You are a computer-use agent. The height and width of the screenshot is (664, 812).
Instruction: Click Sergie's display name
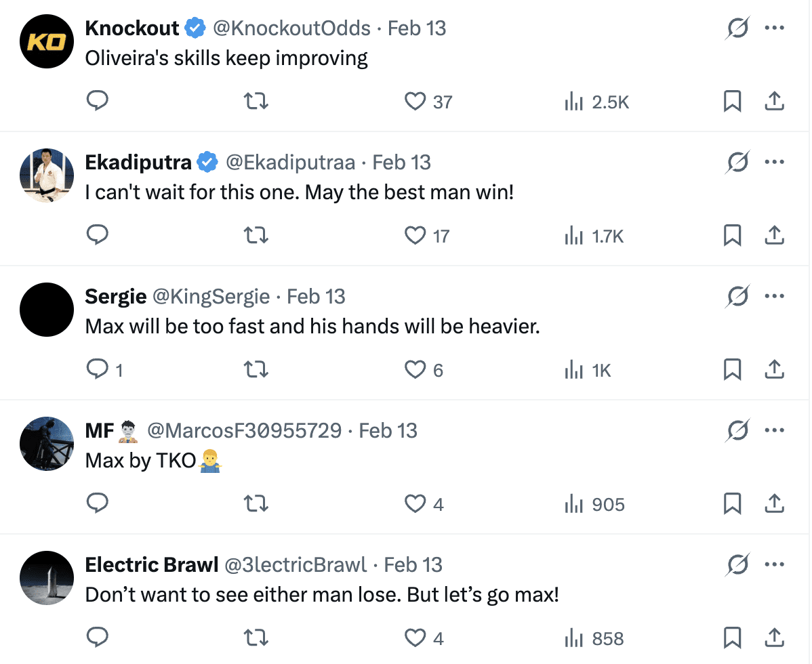pos(115,297)
